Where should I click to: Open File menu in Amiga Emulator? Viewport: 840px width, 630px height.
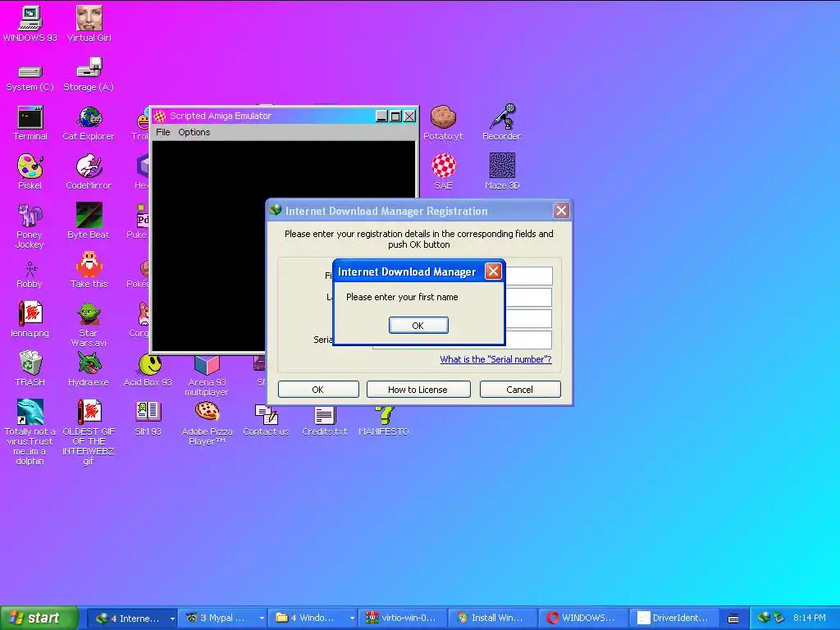[163, 132]
